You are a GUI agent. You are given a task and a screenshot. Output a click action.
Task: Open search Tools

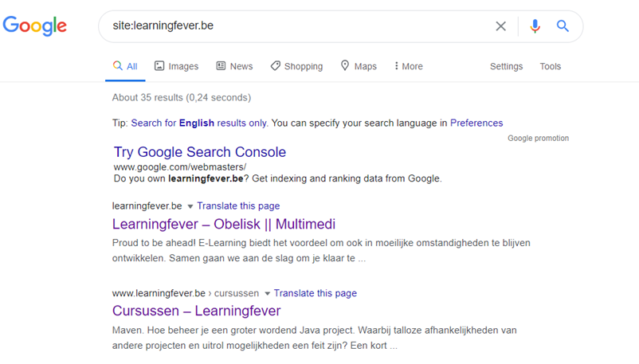(550, 66)
